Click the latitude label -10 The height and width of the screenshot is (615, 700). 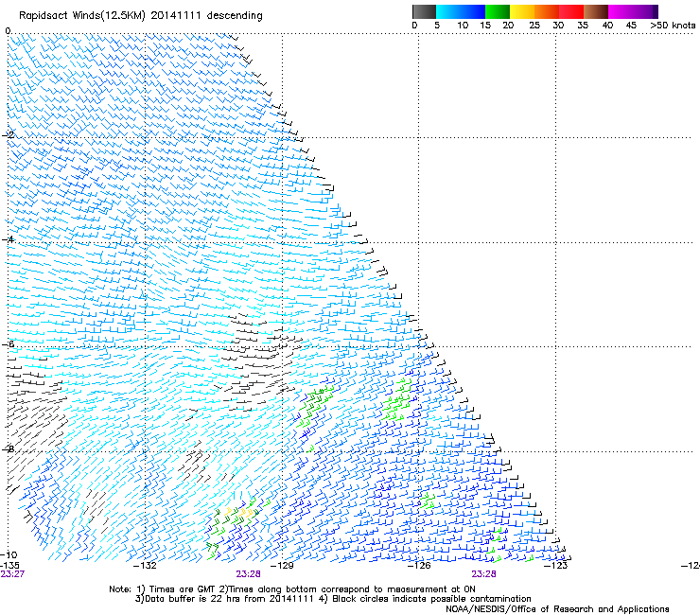pos(9,554)
